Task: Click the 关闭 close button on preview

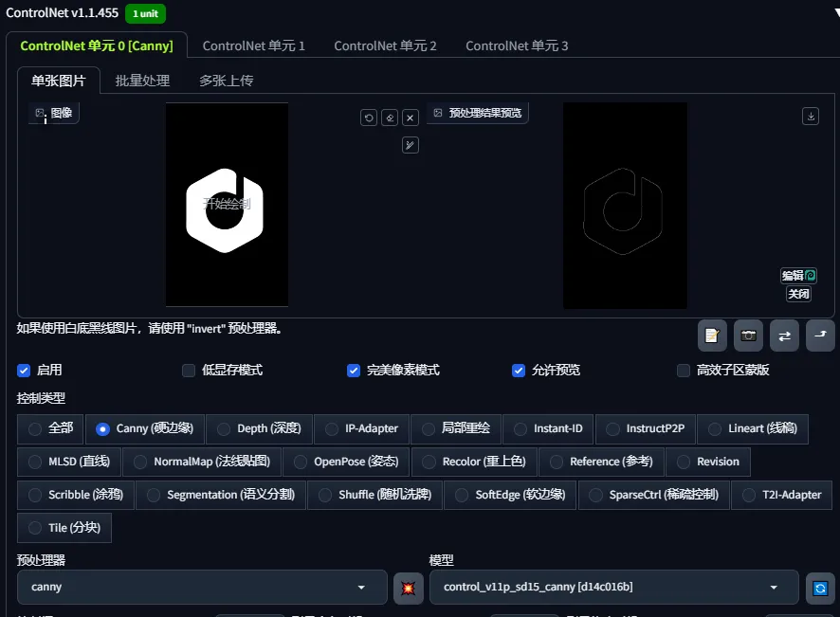Action: pos(798,294)
